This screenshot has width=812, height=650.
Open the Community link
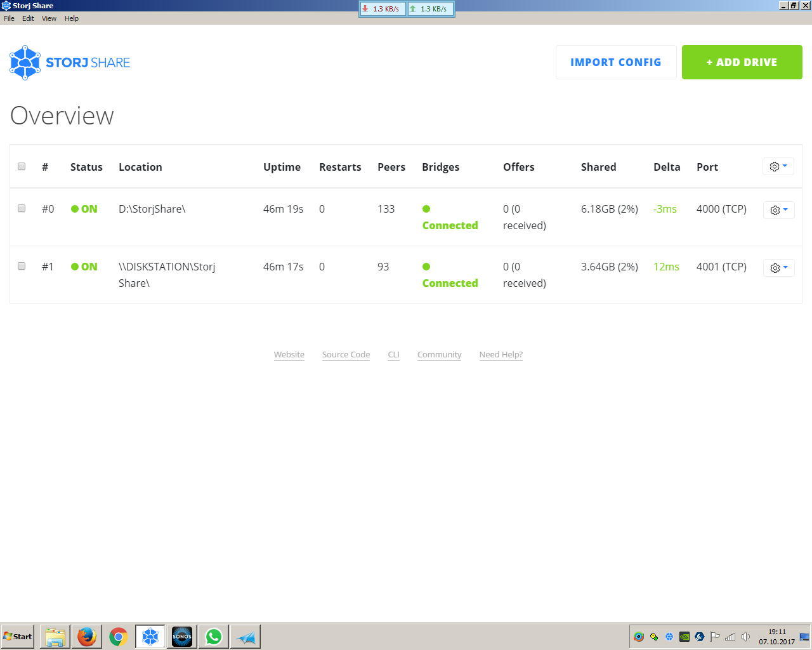click(440, 355)
